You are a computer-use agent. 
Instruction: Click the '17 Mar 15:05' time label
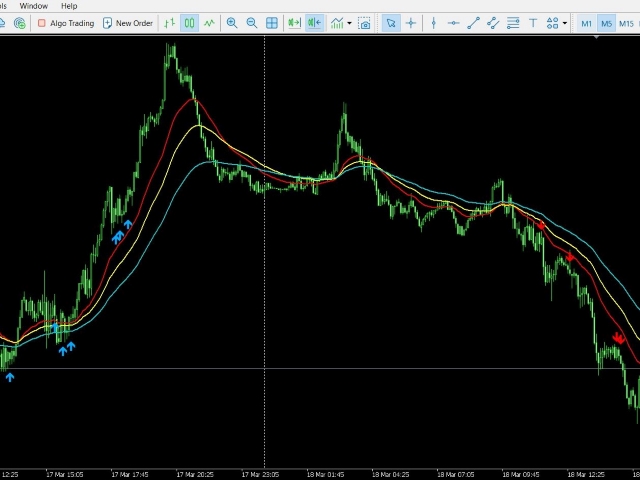pyautogui.click(x=65, y=475)
